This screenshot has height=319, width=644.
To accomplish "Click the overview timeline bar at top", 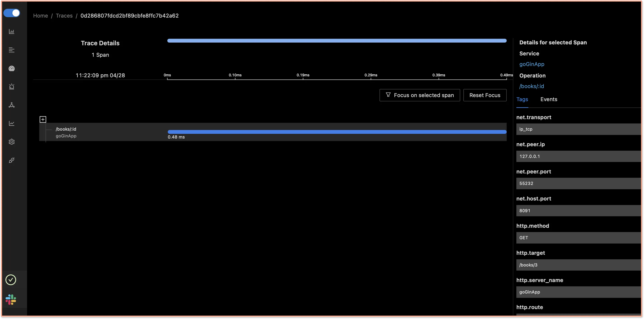I will click(x=337, y=41).
